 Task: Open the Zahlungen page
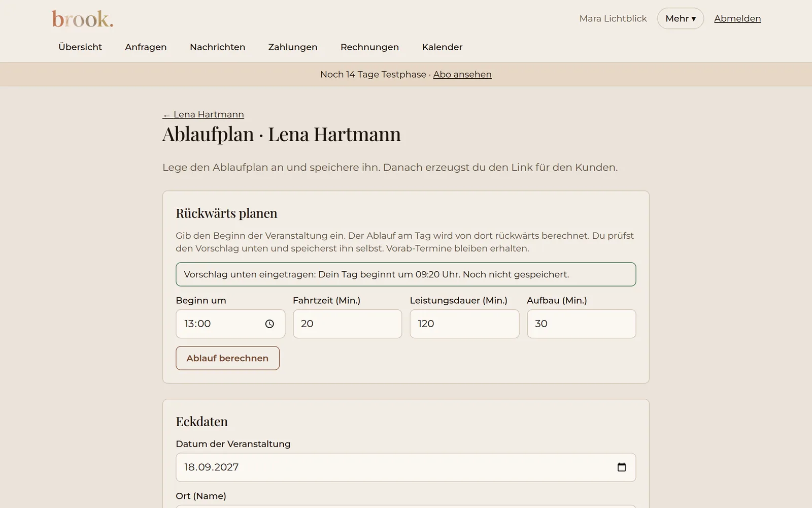tap(293, 47)
